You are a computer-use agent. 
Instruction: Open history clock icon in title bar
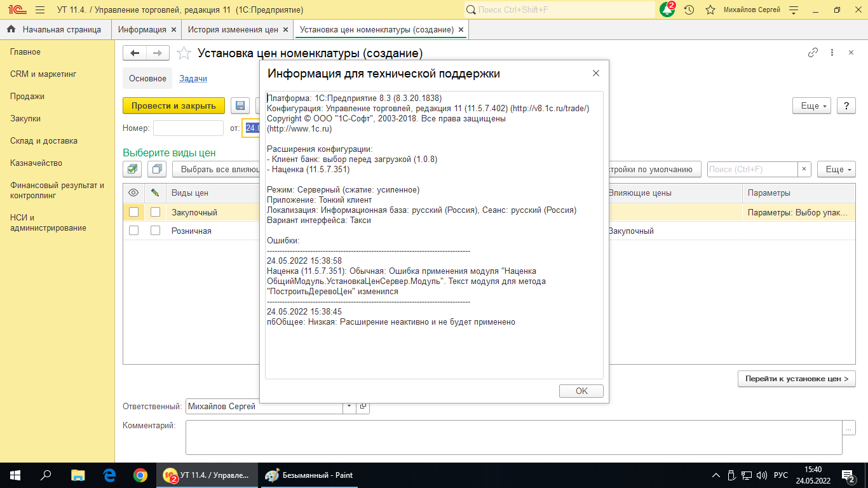(689, 10)
